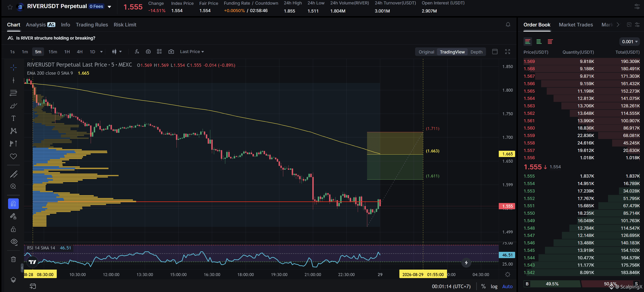Select the 1H timeframe

tap(67, 52)
